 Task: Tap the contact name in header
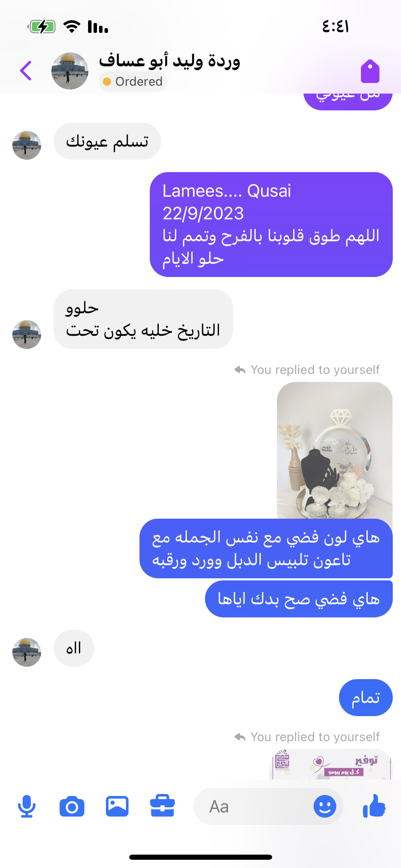coord(170,61)
